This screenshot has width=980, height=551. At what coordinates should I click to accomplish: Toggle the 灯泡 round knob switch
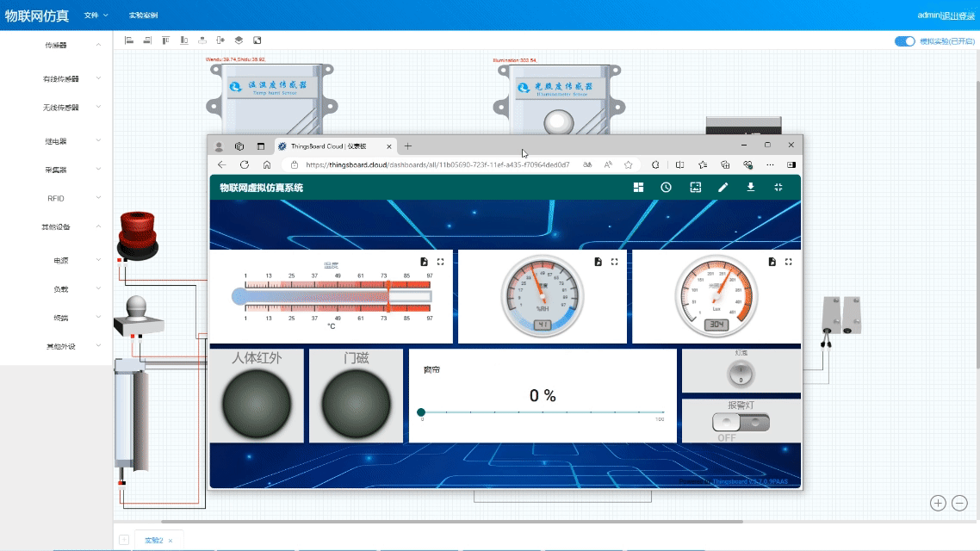(x=741, y=373)
